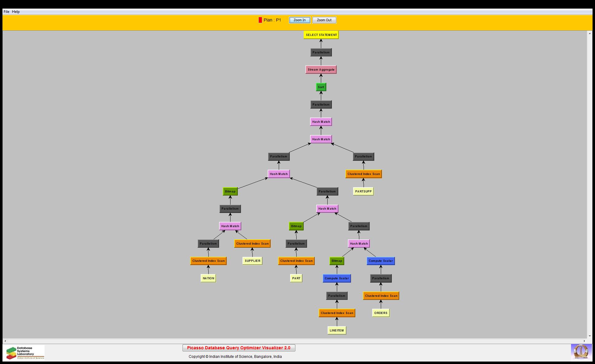
Task: Select the PART table node
Action: pos(296,278)
